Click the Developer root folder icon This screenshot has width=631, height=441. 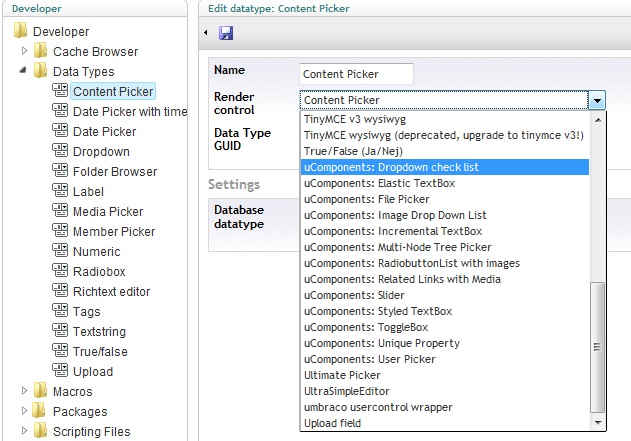[20, 31]
